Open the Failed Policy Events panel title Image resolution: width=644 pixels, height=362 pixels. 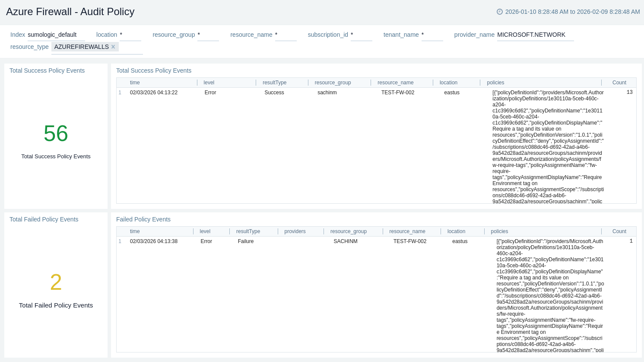tap(143, 219)
